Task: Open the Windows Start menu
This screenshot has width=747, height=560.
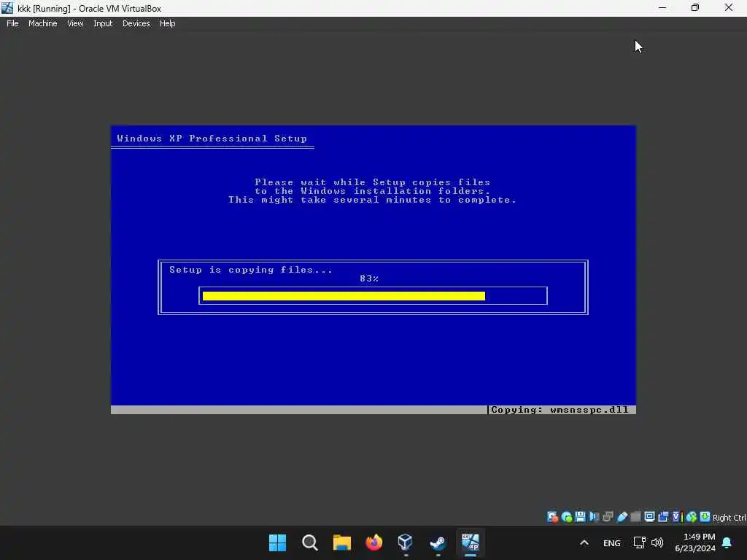Action: pyautogui.click(x=277, y=542)
